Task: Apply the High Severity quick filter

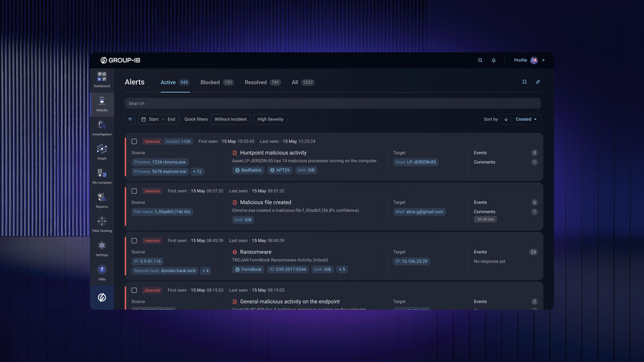Action: 270,119
